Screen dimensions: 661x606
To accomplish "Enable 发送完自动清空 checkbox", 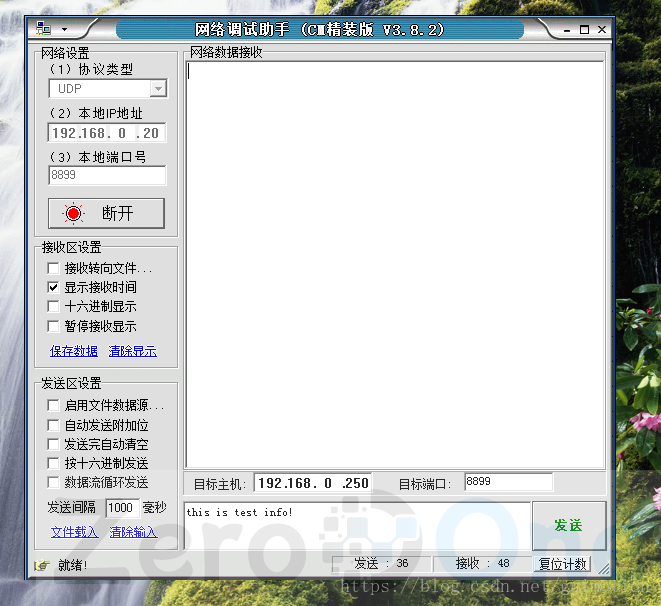I will click(x=53, y=444).
